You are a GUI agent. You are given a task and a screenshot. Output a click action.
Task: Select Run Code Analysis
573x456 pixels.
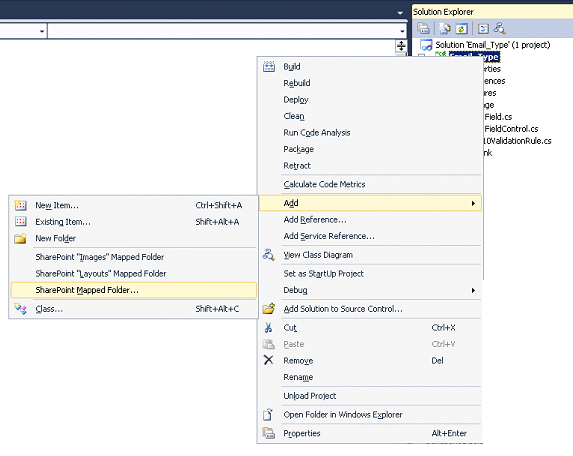370,132
